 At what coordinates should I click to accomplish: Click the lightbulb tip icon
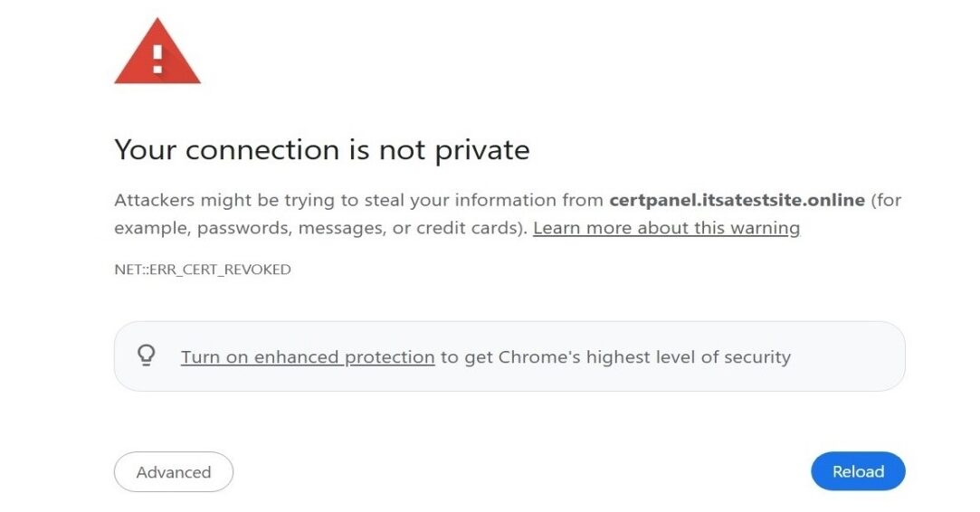147,356
